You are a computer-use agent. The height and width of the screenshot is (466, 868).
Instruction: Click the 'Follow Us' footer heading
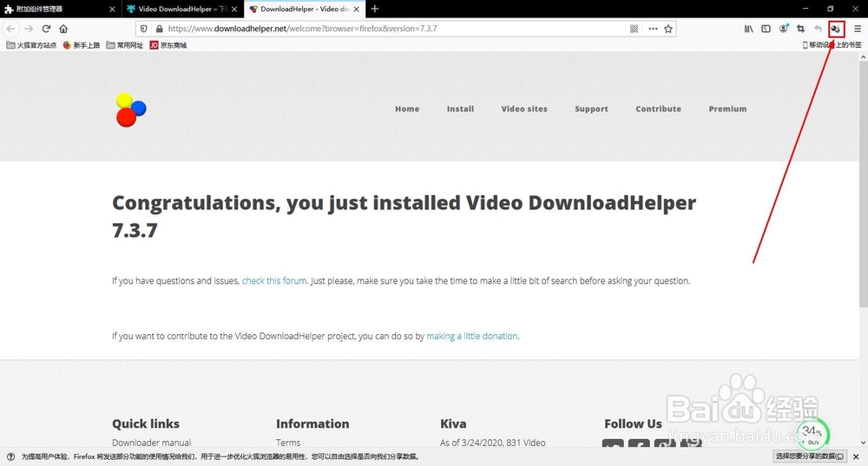tap(633, 424)
